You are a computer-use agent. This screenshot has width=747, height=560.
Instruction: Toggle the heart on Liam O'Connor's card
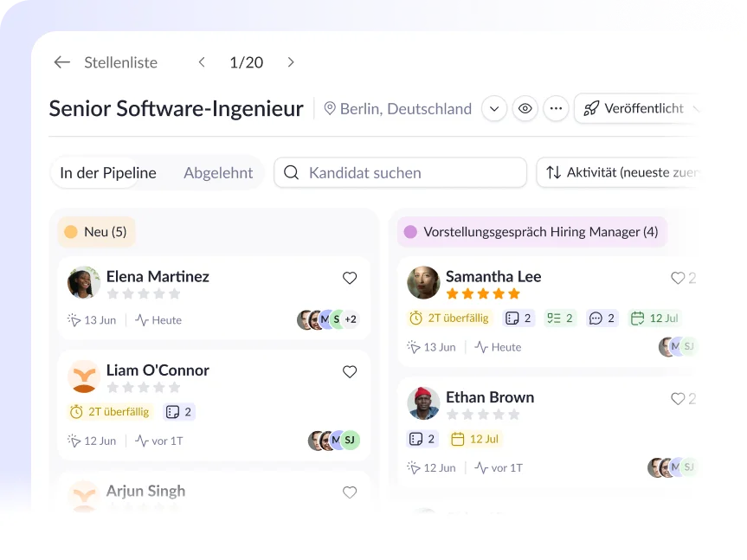pos(350,371)
